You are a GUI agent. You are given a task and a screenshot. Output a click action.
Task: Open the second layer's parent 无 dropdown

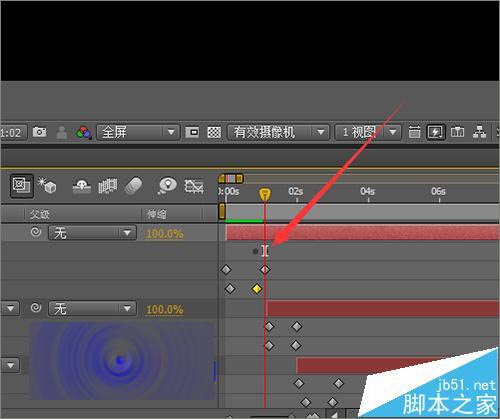click(92, 308)
